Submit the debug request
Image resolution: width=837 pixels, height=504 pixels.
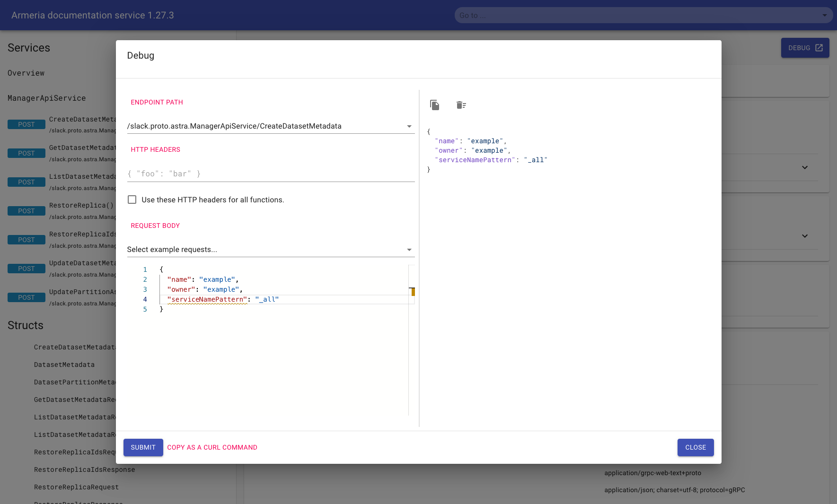coord(143,447)
